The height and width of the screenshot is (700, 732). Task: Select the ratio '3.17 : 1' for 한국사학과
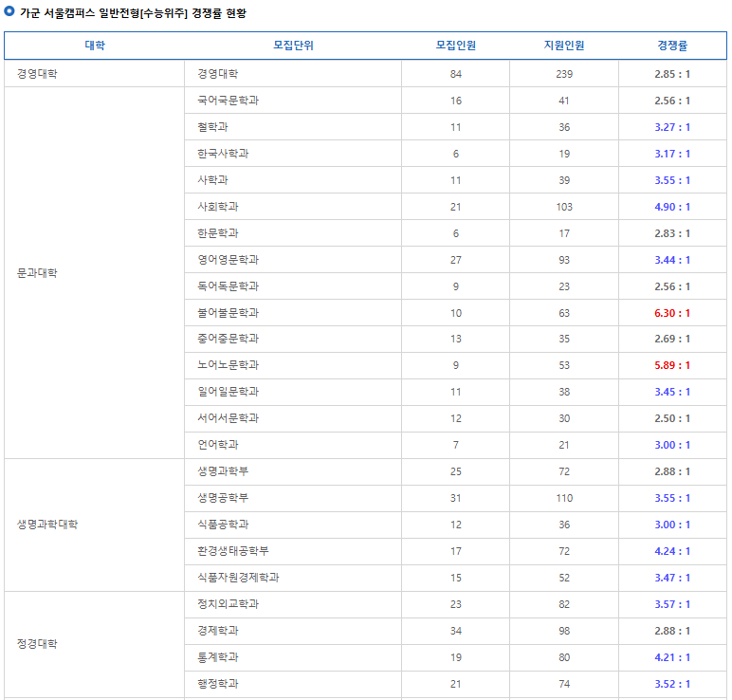coord(672,154)
